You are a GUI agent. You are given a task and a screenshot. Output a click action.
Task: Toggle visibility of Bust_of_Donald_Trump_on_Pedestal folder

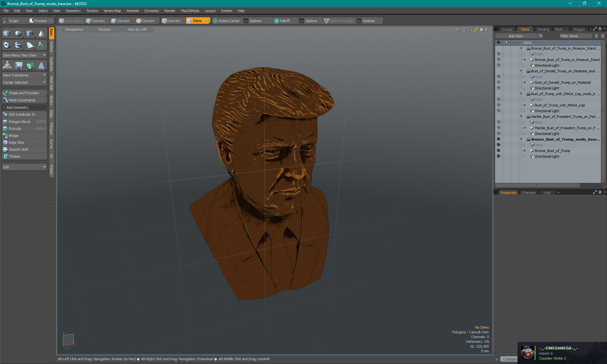click(499, 82)
